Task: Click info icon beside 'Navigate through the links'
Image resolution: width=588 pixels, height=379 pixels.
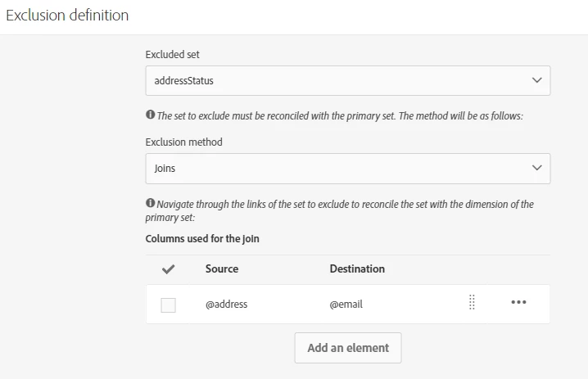Action: click(x=150, y=203)
